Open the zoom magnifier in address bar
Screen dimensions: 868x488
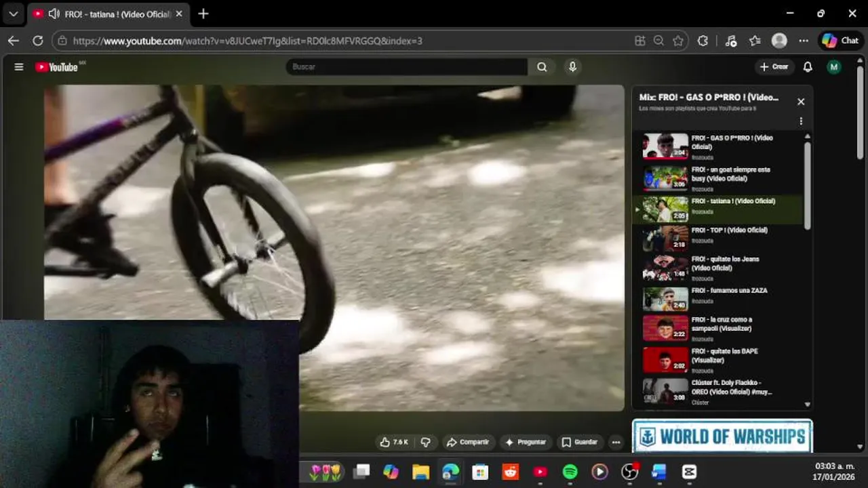tap(658, 41)
